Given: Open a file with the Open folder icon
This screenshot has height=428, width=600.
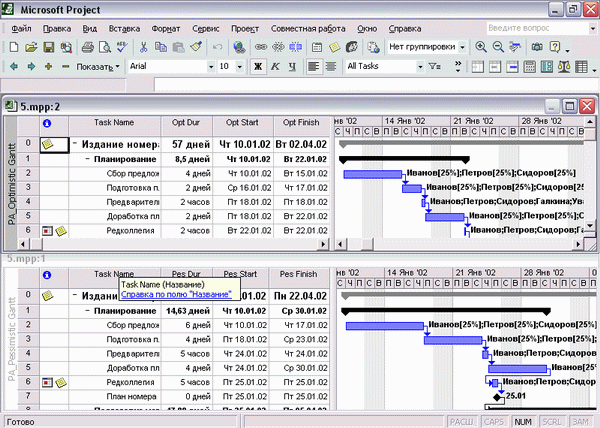Looking at the screenshot, I should point(31,47).
